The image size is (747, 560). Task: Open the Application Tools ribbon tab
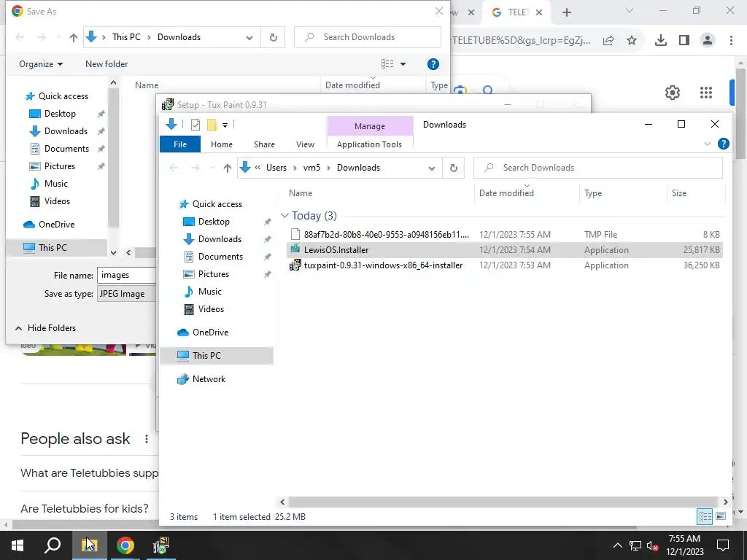[369, 144]
